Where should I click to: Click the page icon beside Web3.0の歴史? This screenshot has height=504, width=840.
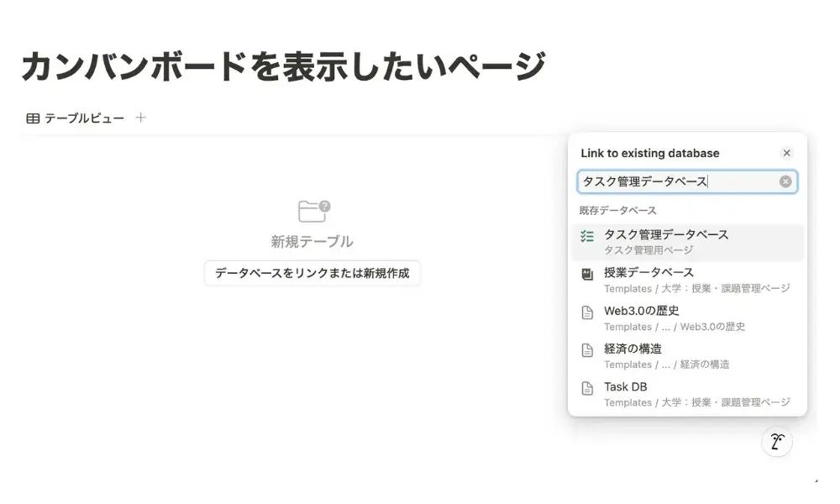(587, 312)
